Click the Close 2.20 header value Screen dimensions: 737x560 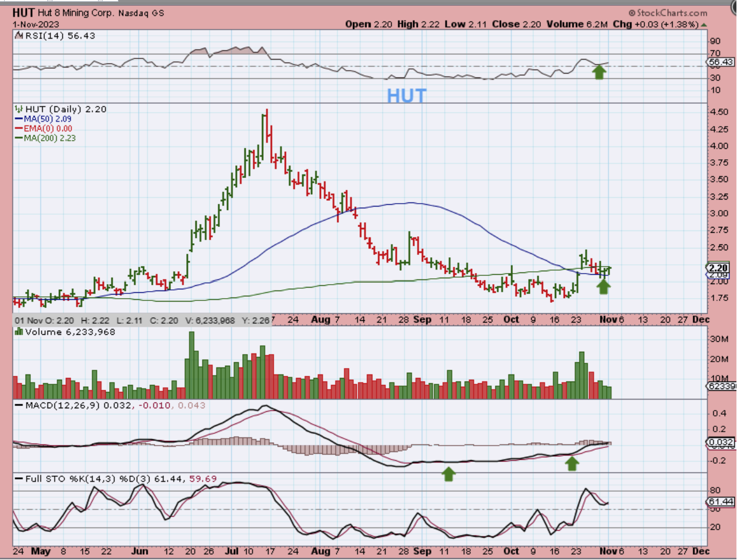(516, 24)
